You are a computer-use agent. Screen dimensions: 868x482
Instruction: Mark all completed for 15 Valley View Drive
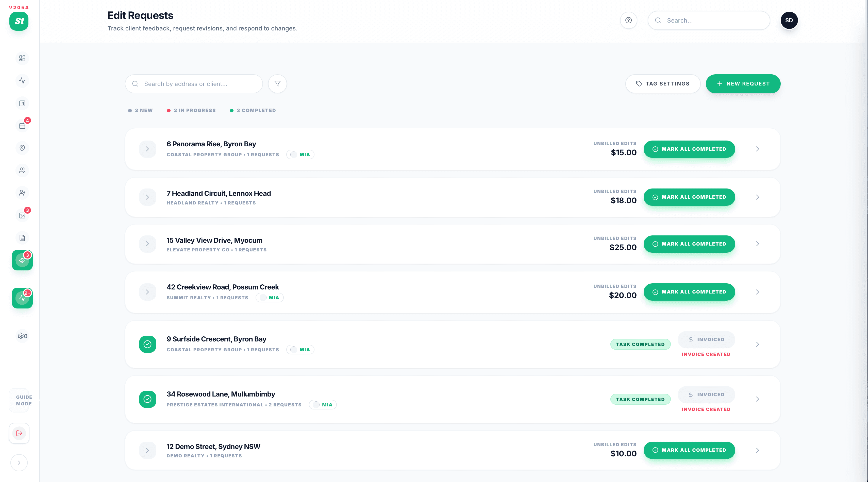689,244
